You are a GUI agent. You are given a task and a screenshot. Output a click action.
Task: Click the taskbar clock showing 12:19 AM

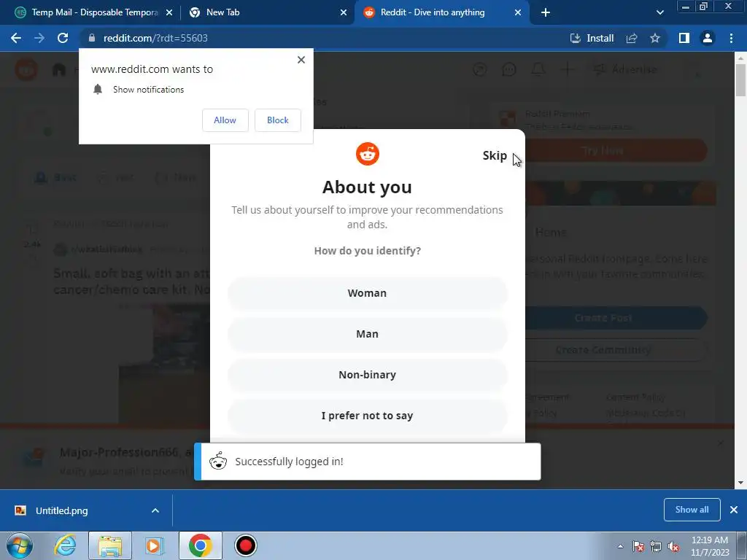[709, 546]
